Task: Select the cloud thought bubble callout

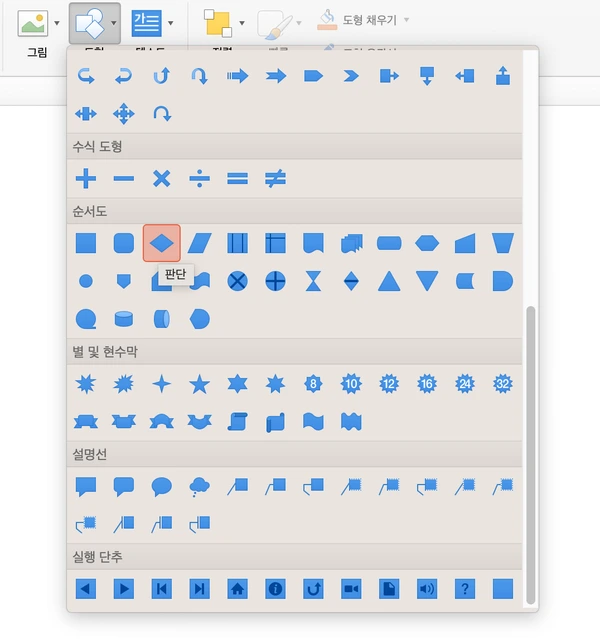Action: (x=200, y=487)
